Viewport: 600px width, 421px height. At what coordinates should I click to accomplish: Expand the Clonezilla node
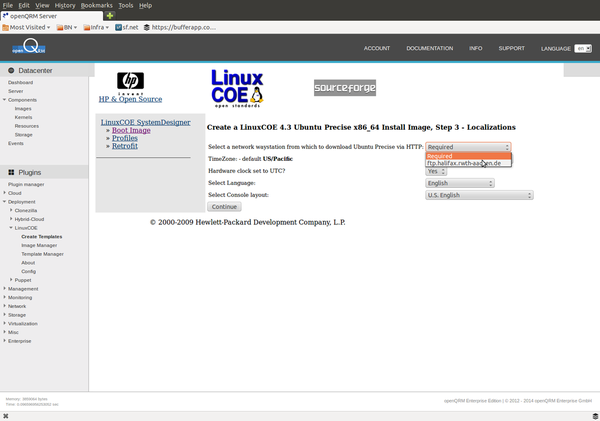[11, 210]
